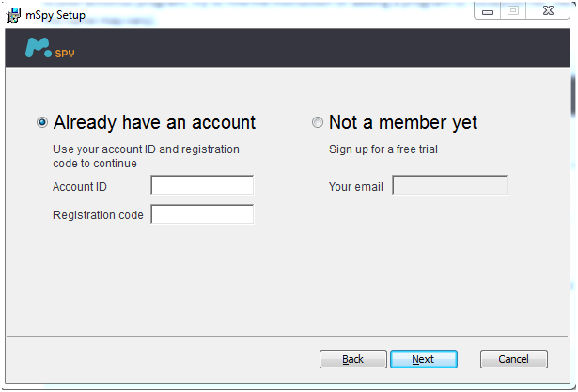Screen dimensions: 578x392
Task: Click the mSpy Setup installer title icon
Action: pos(13,15)
